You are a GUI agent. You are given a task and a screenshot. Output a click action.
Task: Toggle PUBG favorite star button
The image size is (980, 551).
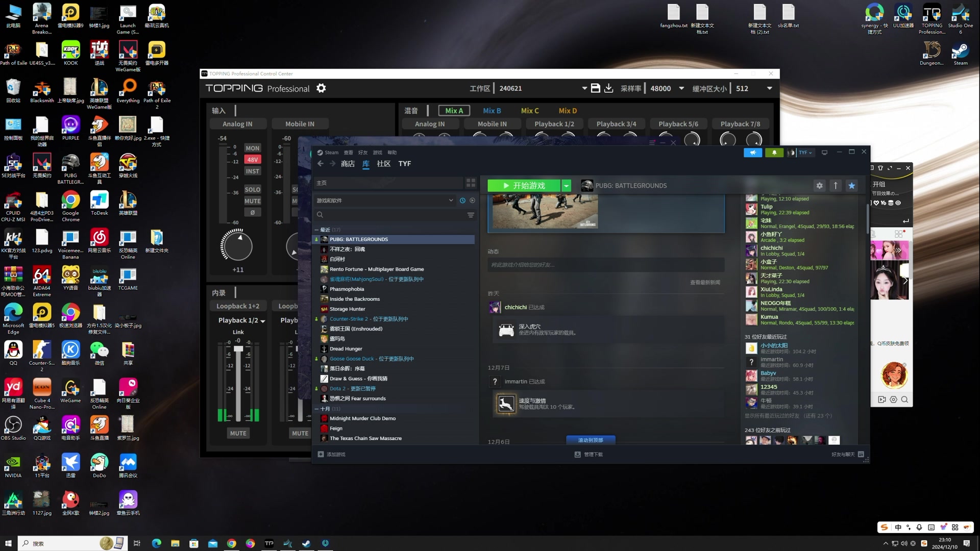851,186
